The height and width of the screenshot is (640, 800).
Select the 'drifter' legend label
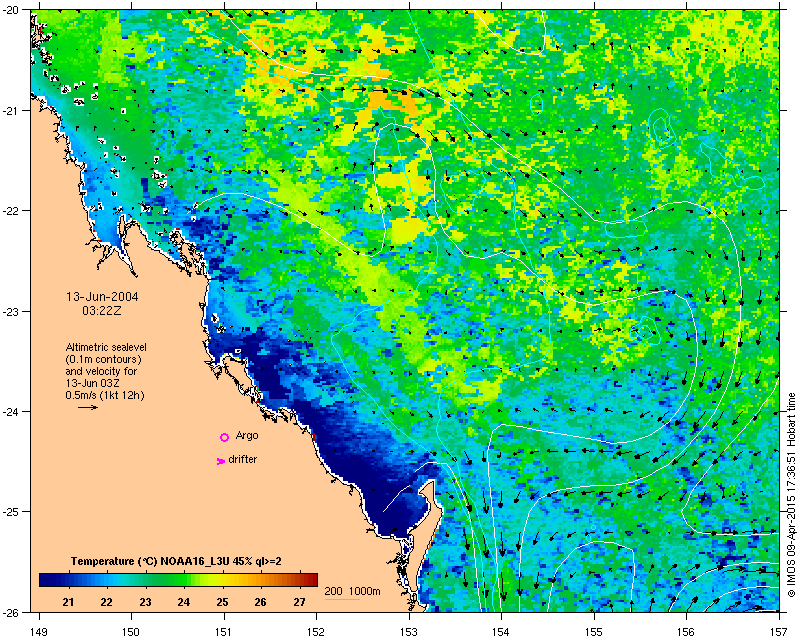click(x=242, y=459)
